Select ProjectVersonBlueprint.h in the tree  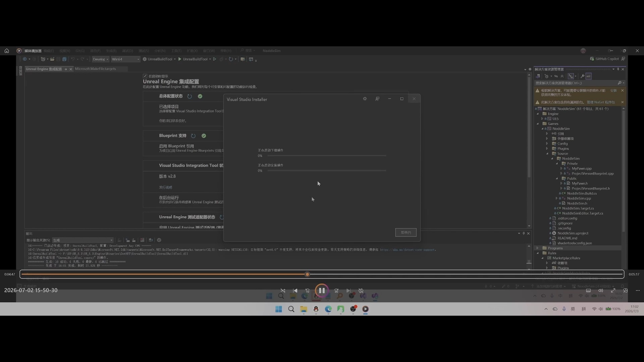[590, 188]
